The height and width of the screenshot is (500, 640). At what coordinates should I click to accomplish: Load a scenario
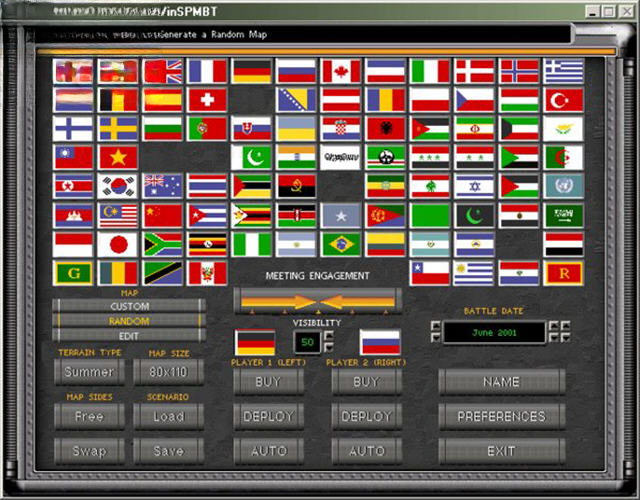click(x=169, y=416)
